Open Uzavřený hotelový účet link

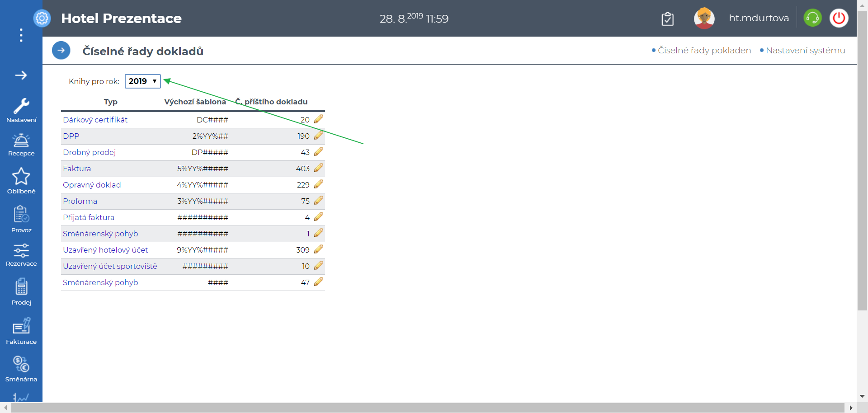(105, 250)
